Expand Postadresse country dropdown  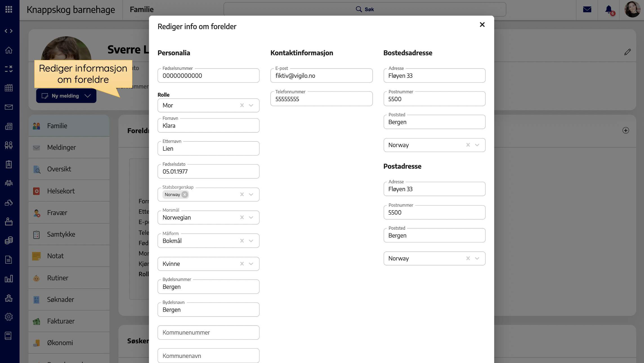477,258
